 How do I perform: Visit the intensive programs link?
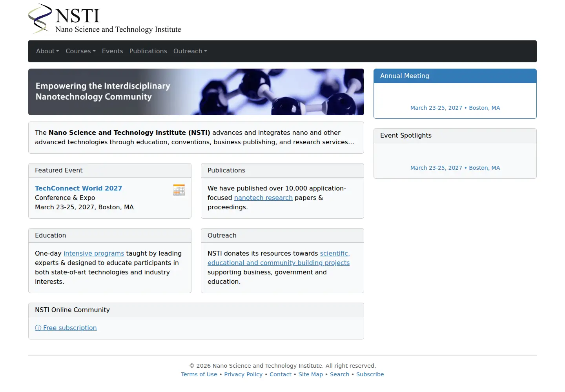94,253
